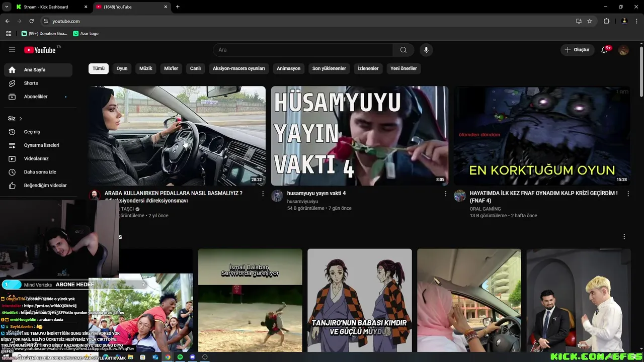Image resolution: width=644 pixels, height=362 pixels.
Task: Click the browser back arrow
Action: click(7, 21)
